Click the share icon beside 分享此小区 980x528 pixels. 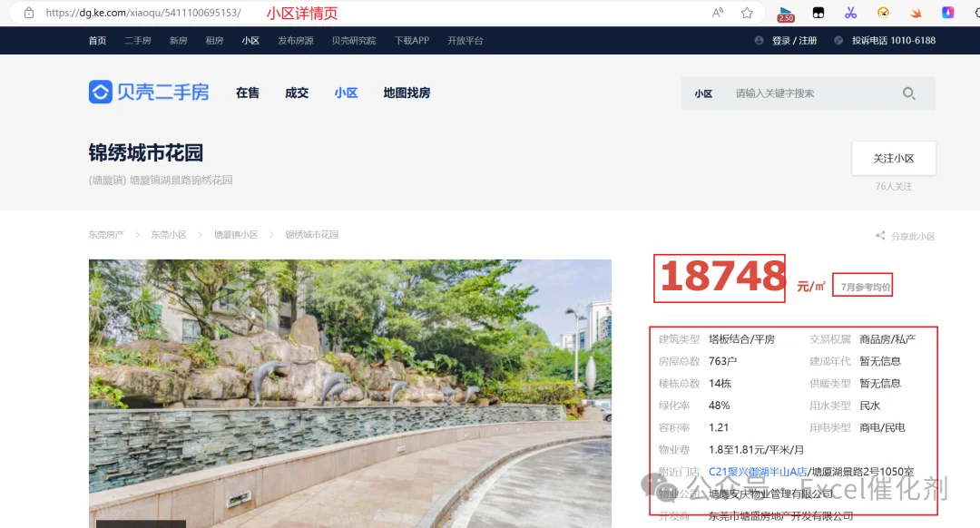[x=880, y=236]
